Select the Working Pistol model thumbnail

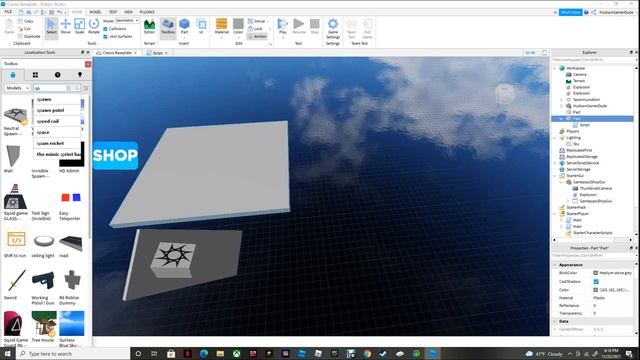(x=43, y=280)
